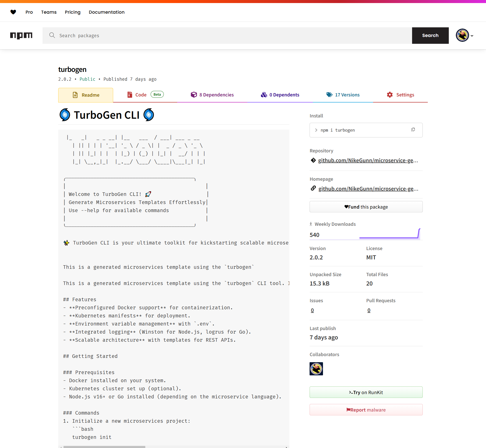
Task: Click the turbogen package title
Action: click(x=72, y=69)
